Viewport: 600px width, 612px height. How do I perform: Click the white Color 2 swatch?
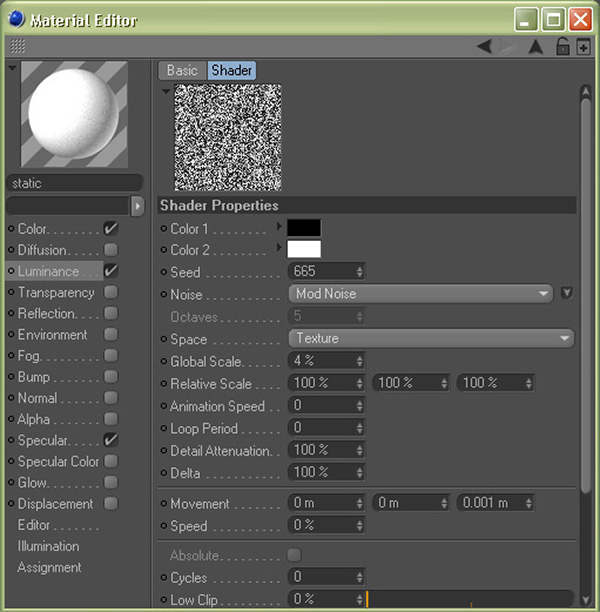click(x=304, y=249)
